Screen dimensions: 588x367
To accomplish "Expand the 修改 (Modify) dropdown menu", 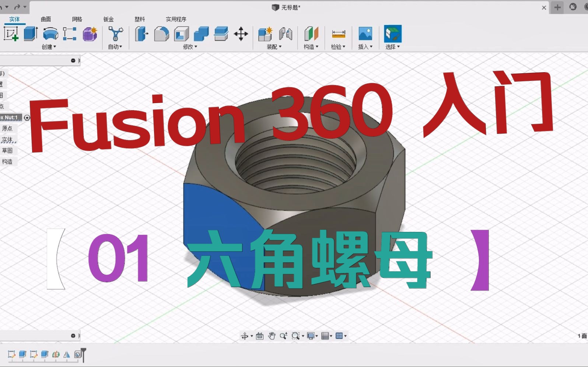I will pos(190,47).
